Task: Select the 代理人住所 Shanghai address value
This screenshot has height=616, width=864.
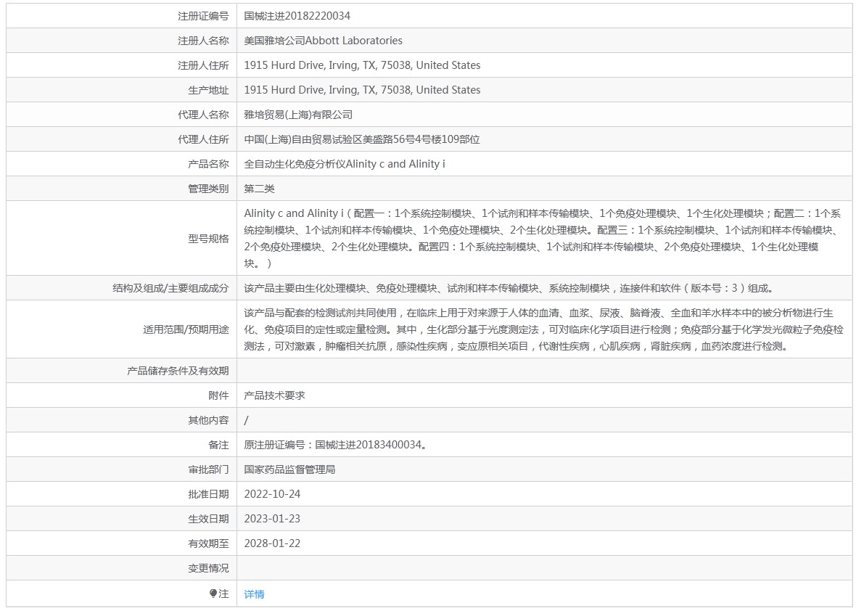Action: [362, 139]
